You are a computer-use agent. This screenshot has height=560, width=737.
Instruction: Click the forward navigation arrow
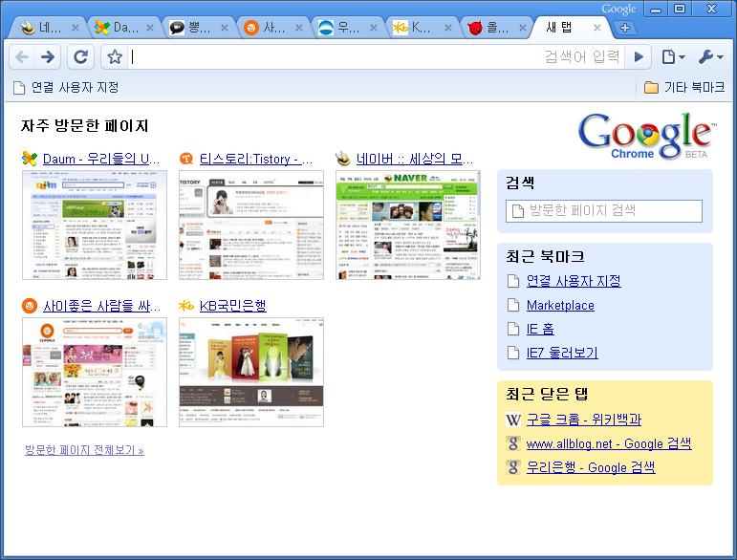click(48, 57)
